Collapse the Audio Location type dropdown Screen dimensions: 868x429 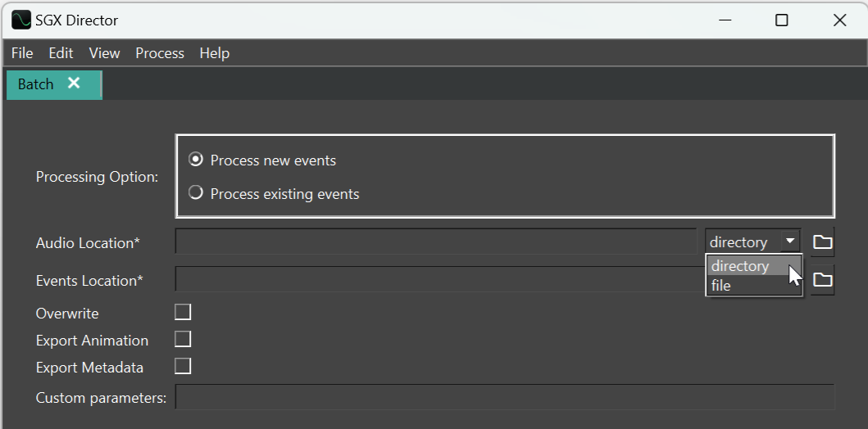click(789, 242)
